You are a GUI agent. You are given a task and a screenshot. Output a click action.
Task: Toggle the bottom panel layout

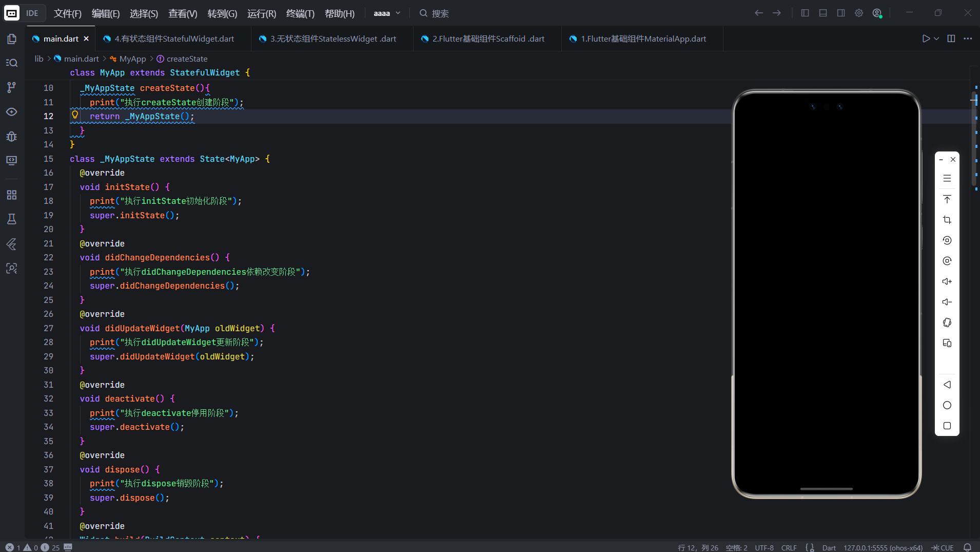click(823, 13)
